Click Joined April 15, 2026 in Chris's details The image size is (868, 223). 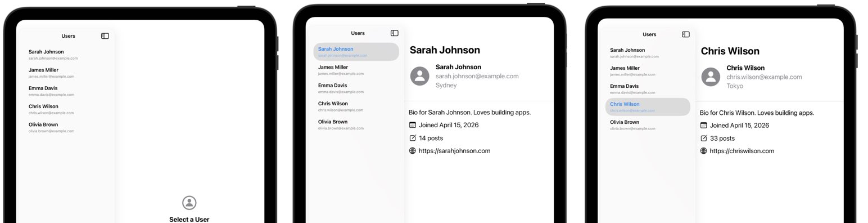[739, 126]
